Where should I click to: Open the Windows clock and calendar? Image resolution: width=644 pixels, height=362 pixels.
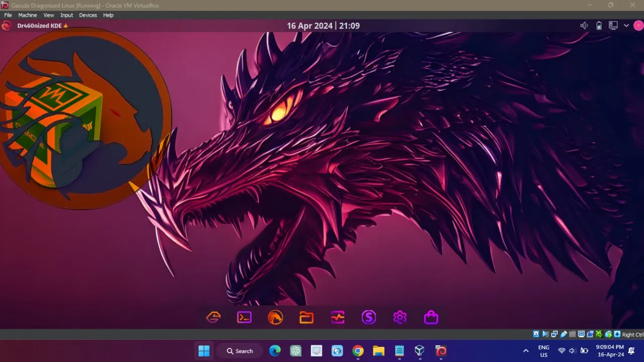[610, 351]
